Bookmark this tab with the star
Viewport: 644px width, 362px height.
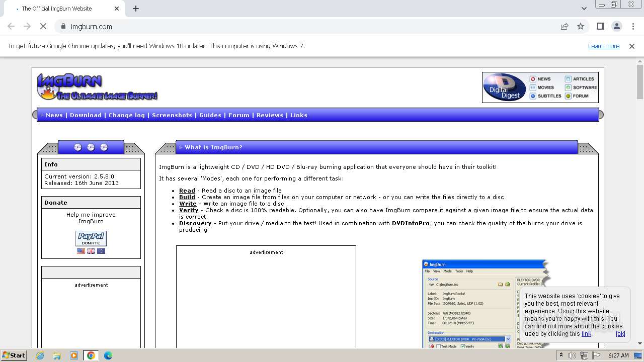(x=581, y=26)
